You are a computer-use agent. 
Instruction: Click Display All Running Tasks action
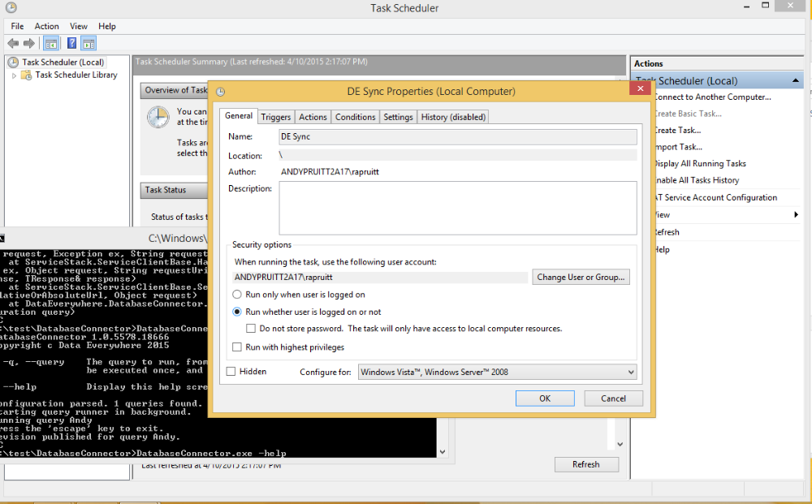700,163
